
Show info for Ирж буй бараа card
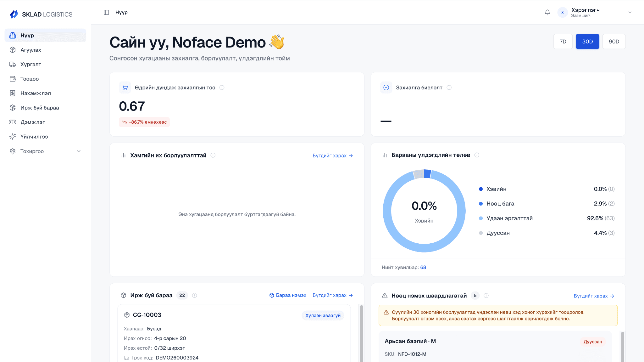point(195,295)
